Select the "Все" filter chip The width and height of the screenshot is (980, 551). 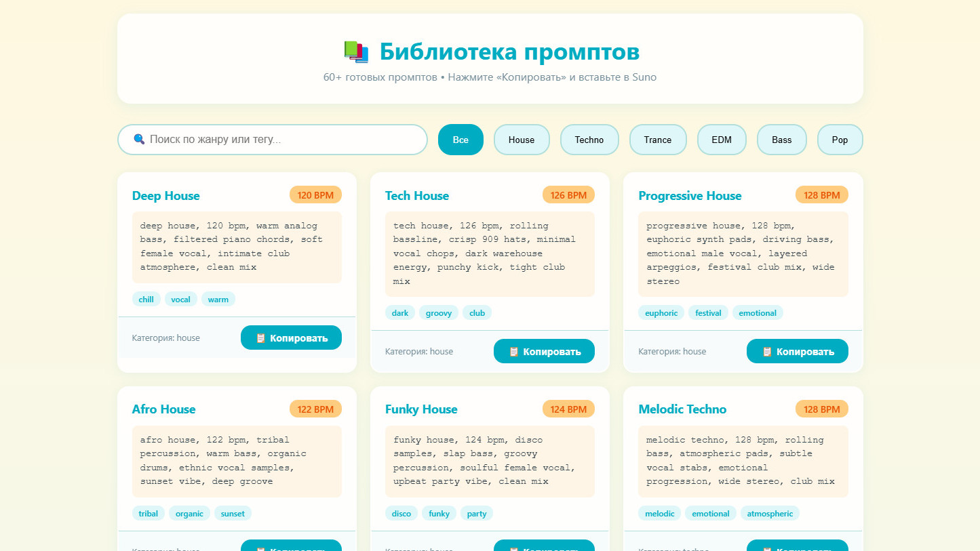click(x=460, y=140)
